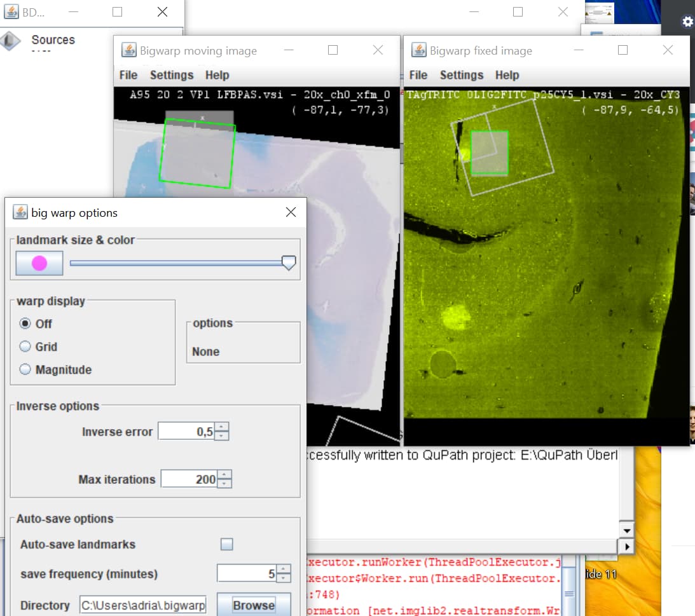The width and height of the screenshot is (695, 616).
Task: Open the Settings menu of Bigwarp fixed image
Action: [x=462, y=75]
